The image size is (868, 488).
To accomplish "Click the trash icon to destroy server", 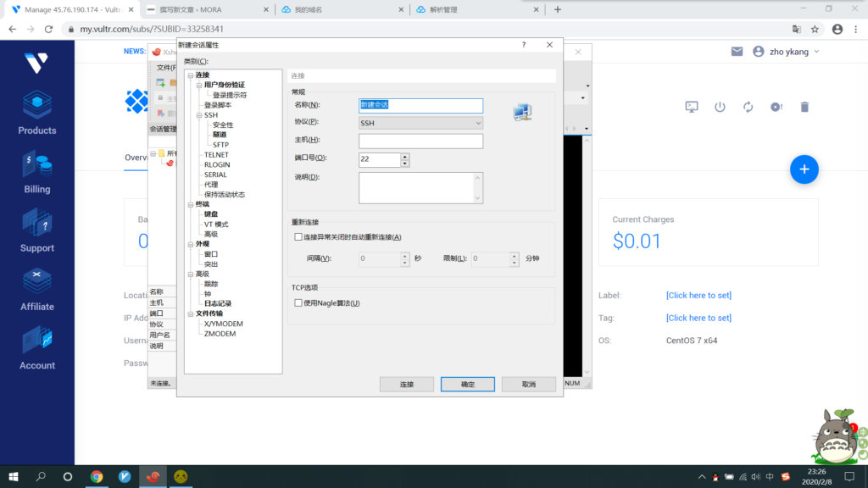I will click(804, 107).
